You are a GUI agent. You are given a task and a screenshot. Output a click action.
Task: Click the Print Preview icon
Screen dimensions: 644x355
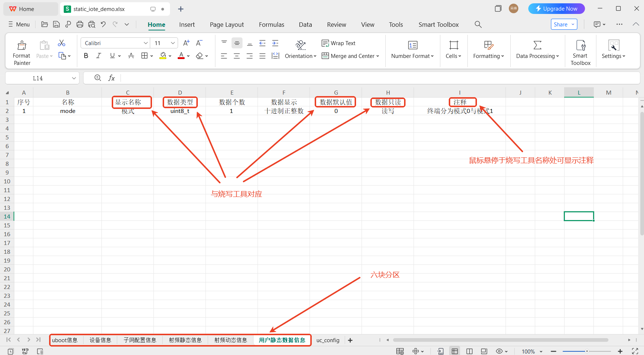pyautogui.click(x=92, y=24)
